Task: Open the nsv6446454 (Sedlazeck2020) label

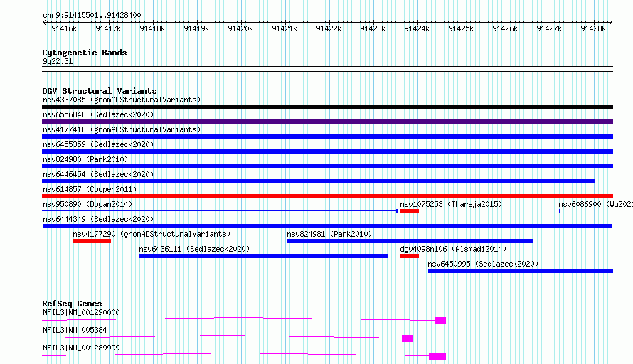Action: (x=98, y=174)
